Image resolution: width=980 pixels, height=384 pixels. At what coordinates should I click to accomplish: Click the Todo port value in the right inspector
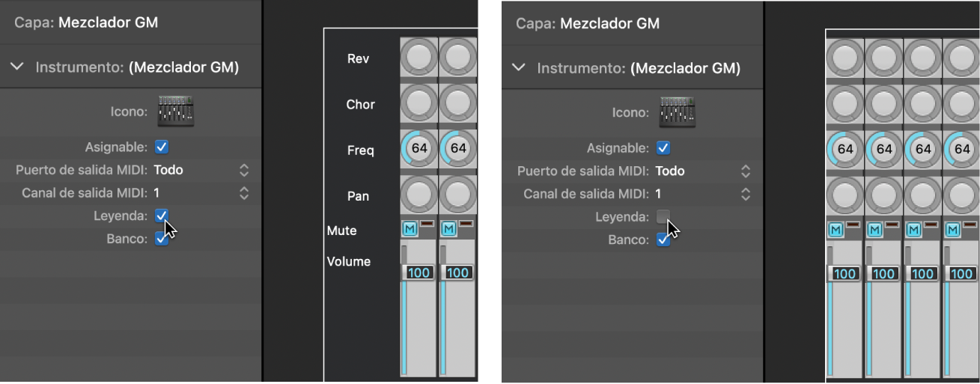click(670, 171)
